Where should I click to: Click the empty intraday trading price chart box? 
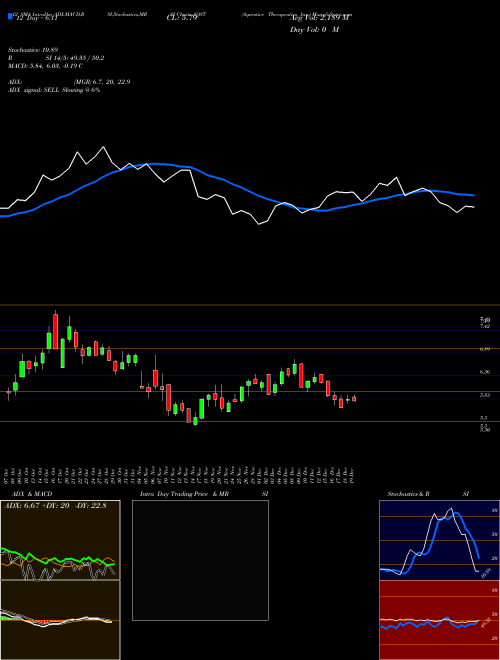[x=200, y=560]
